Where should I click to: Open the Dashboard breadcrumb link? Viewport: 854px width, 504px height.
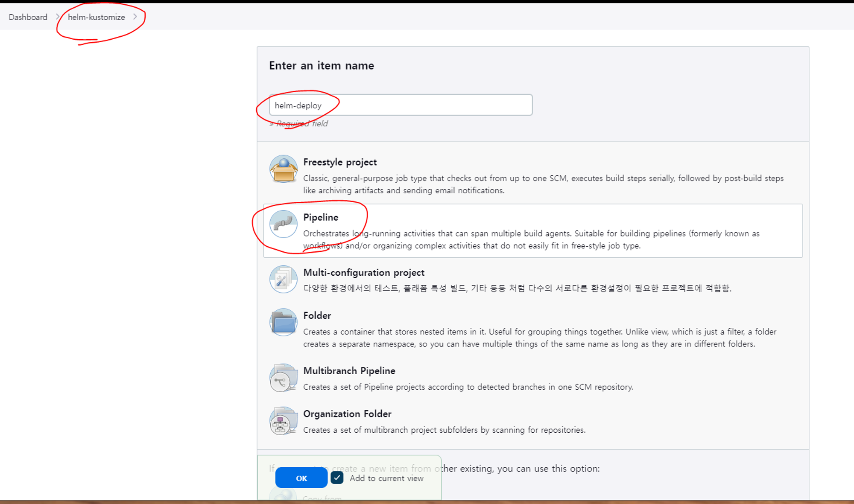click(x=28, y=17)
